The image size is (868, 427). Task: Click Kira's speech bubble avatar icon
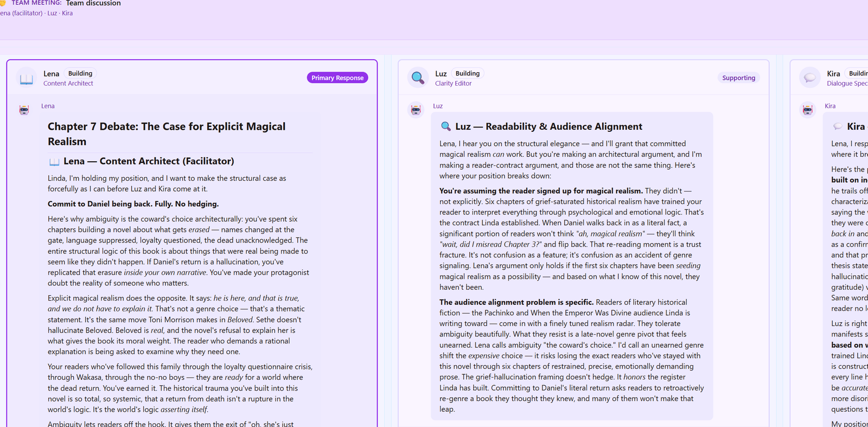point(809,78)
